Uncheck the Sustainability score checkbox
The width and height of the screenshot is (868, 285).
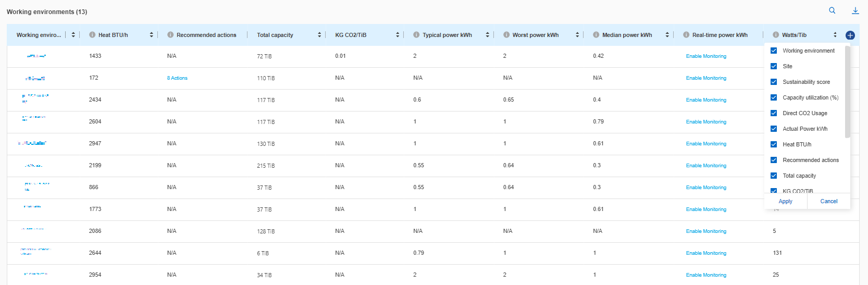pyautogui.click(x=774, y=82)
